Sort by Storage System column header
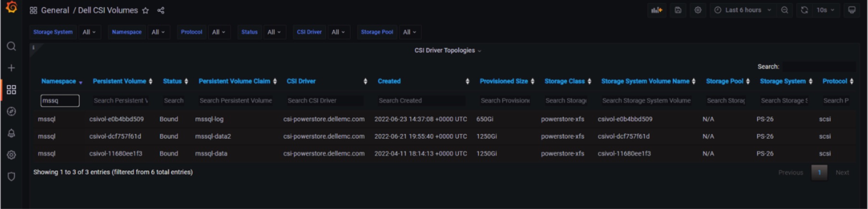The height and width of the screenshot is (209, 868). pyautogui.click(x=786, y=81)
